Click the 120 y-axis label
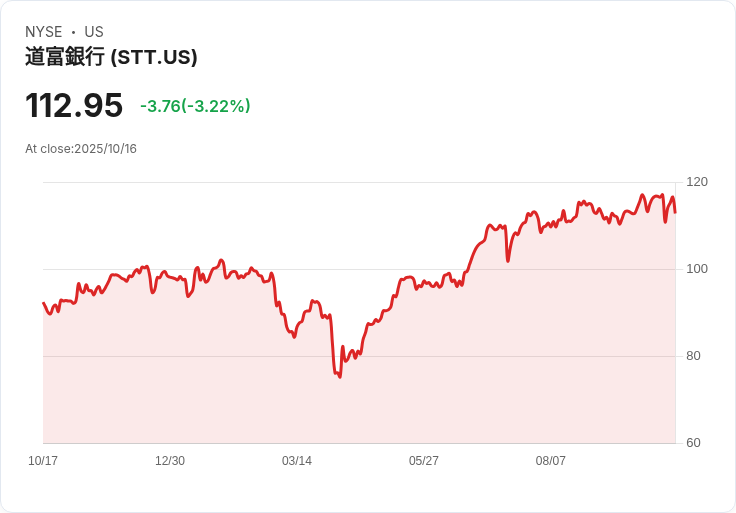Screen dimensions: 736x513 tap(697, 182)
